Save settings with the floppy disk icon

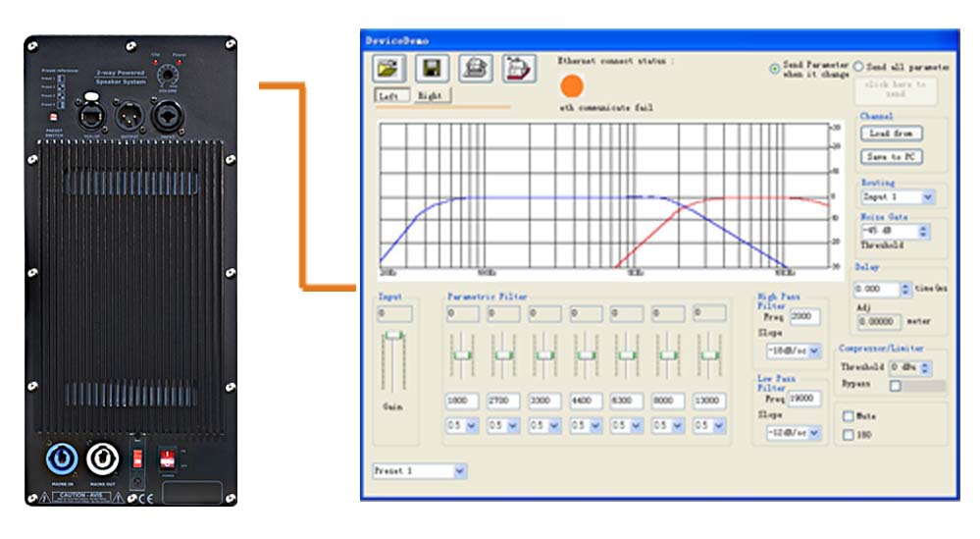[x=432, y=68]
